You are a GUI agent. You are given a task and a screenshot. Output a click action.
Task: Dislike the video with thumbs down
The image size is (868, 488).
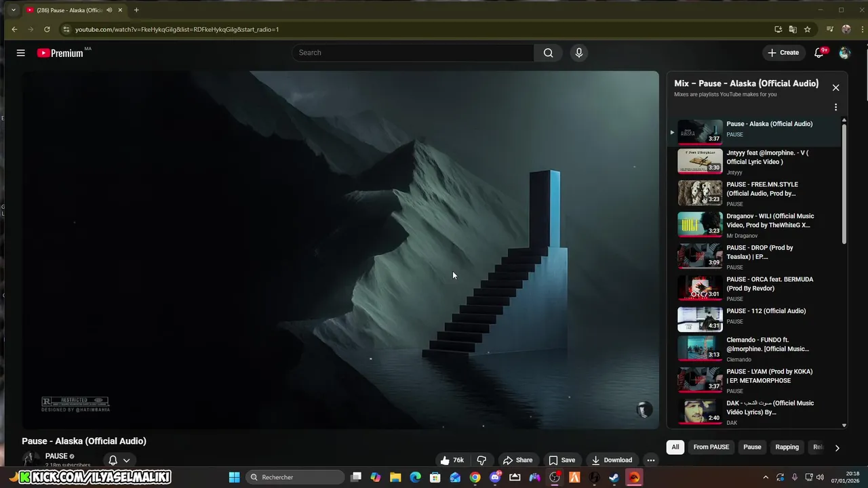point(481,460)
